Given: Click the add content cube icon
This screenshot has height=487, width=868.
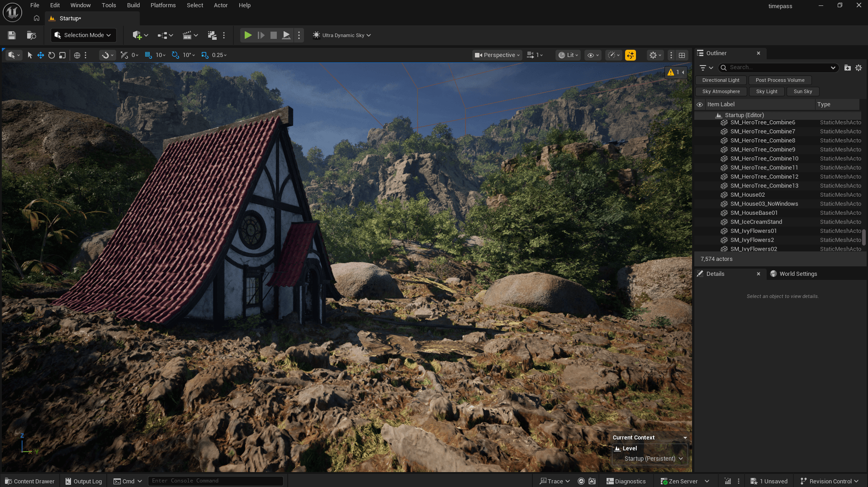Looking at the screenshot, I should pos(138,35).
